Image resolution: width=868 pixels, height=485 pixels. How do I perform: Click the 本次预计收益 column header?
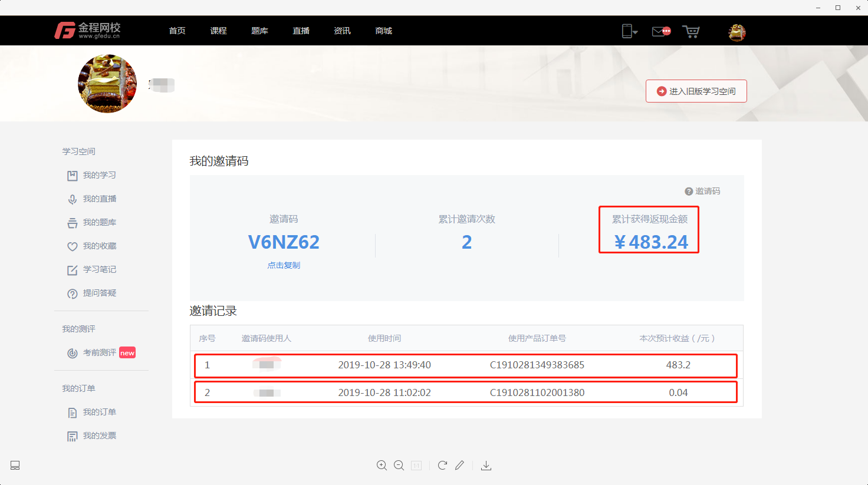click(678, 338)
